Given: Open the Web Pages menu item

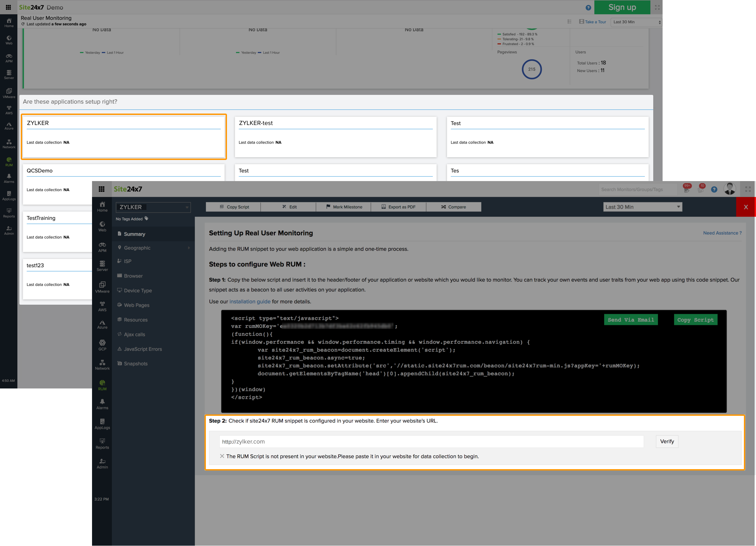Looking at the screenshot, I should (136, 305).
